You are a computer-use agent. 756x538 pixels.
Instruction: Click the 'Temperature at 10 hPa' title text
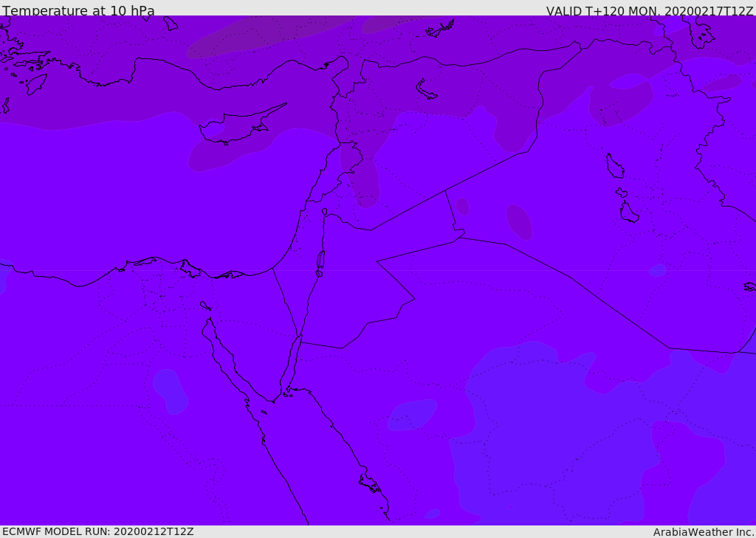(x=78, y=10)
